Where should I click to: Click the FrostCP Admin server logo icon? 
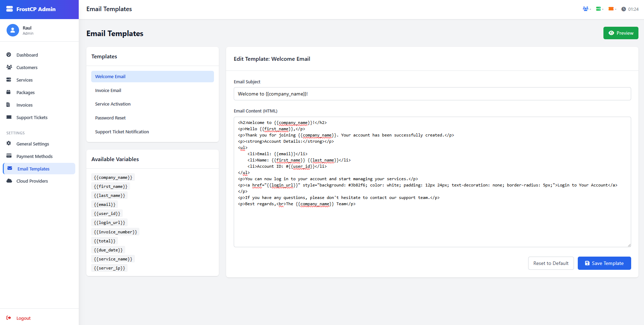(10, 9)
